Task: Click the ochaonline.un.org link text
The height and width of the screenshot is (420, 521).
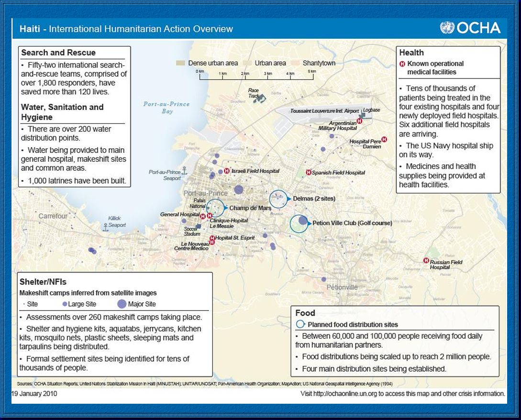Action: [x=345, y=393]
